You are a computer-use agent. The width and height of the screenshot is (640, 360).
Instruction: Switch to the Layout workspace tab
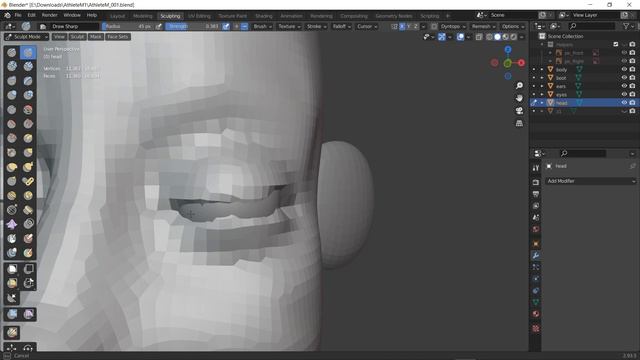tap(118, 16)
